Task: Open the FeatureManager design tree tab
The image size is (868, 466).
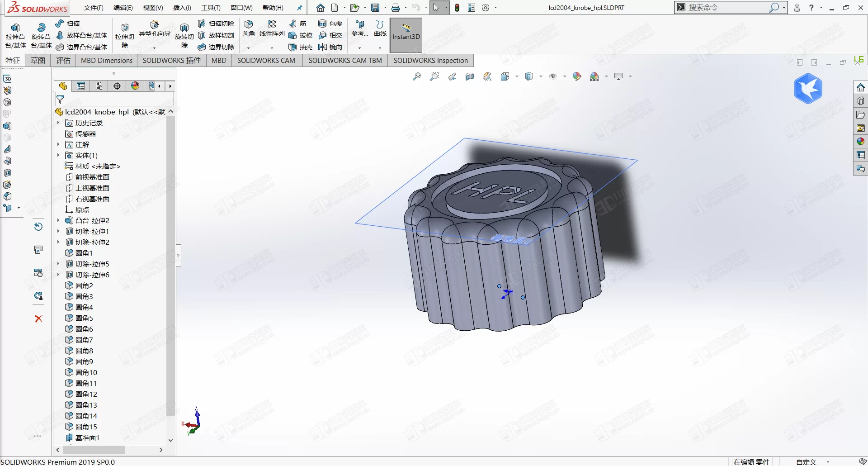Action: click(63, 86)
